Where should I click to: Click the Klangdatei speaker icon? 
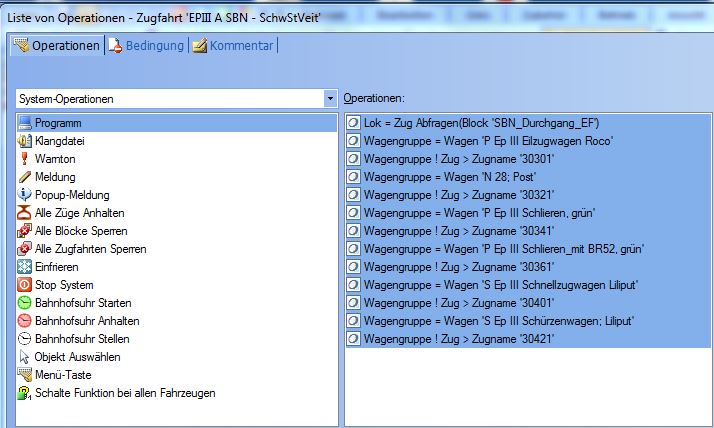pos(25,141)
